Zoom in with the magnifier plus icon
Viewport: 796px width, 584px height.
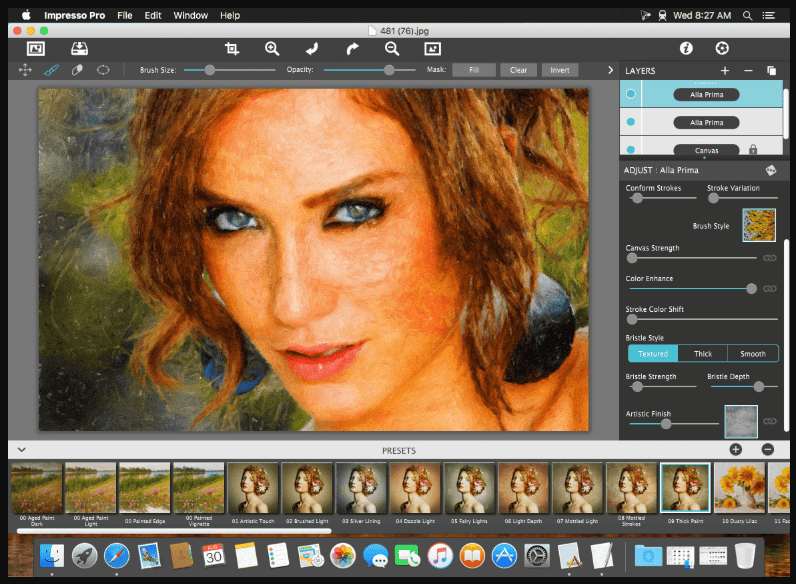(x=272, y=49)
